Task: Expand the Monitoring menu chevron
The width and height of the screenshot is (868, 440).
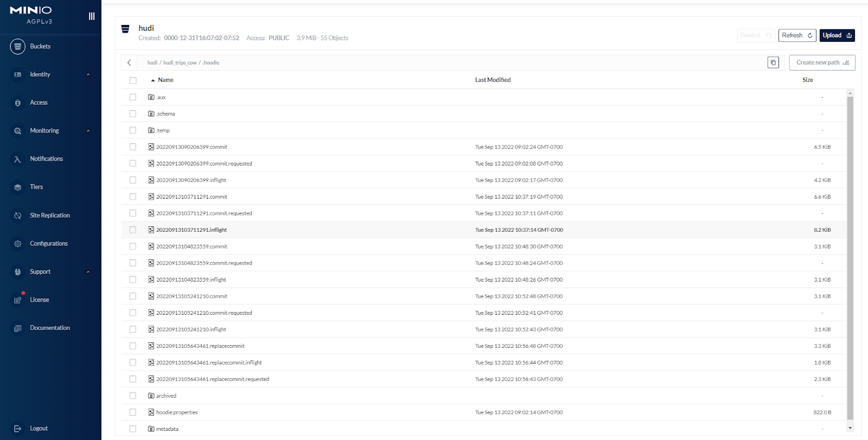Action: pyautogui.click(x=88, y=131)
